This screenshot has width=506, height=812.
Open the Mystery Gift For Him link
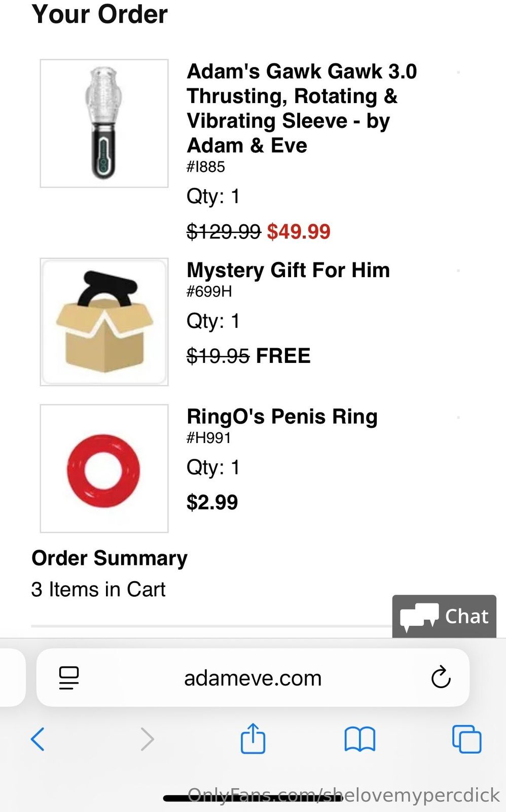point(288,270)
